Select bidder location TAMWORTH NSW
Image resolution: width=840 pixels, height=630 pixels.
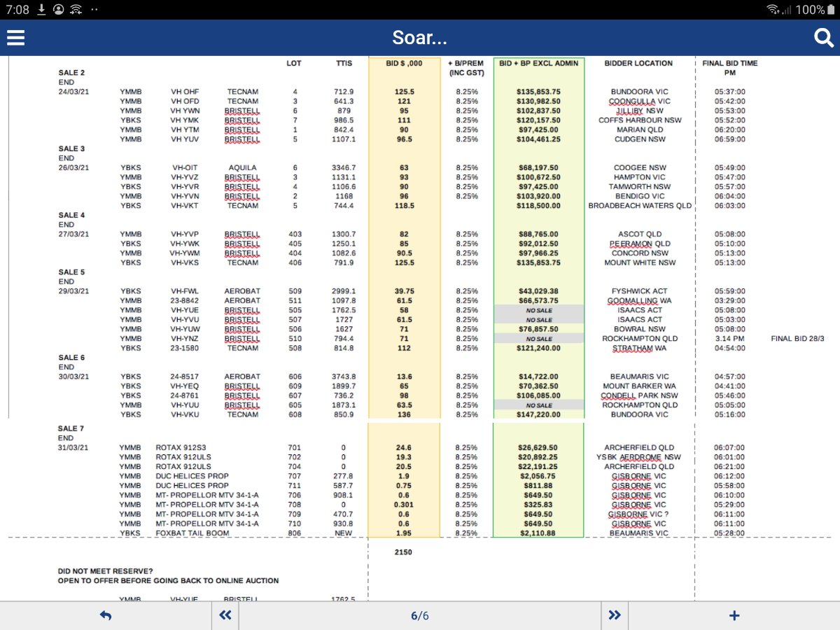pyautogui.click(x=639, y=187)
